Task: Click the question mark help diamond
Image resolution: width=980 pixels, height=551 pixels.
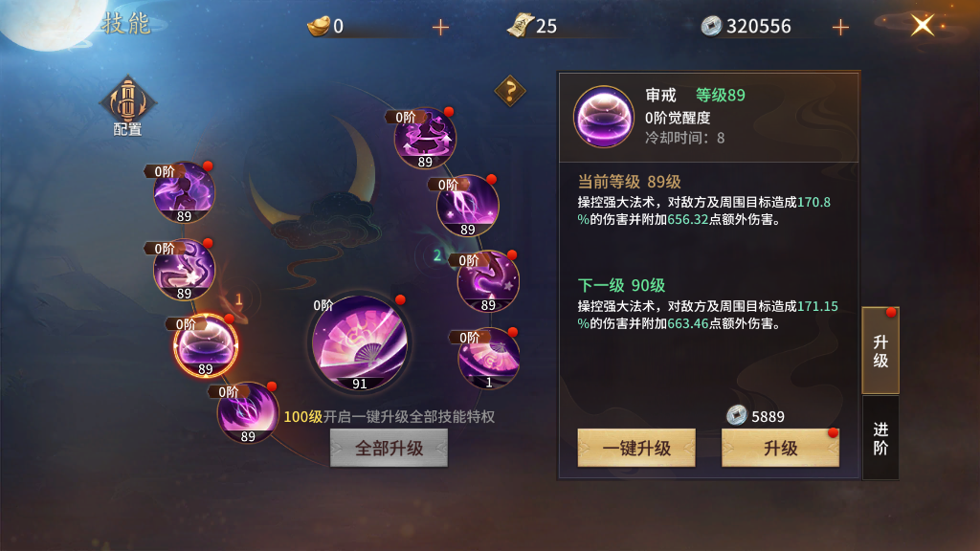Action: tap(510, 91)
